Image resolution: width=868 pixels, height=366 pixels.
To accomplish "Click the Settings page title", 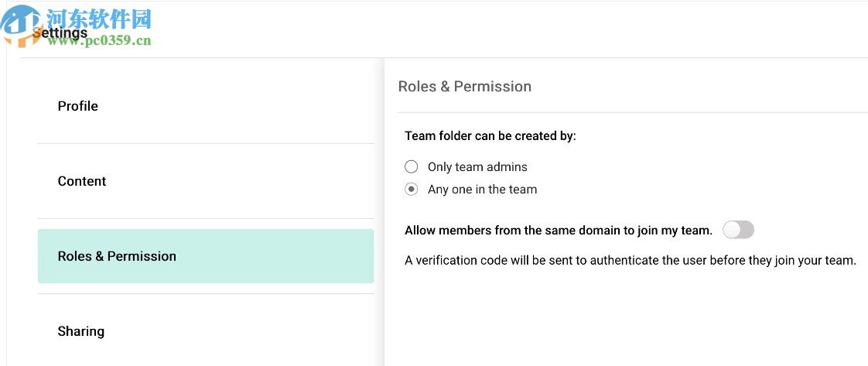I will [x=60, y=33].
